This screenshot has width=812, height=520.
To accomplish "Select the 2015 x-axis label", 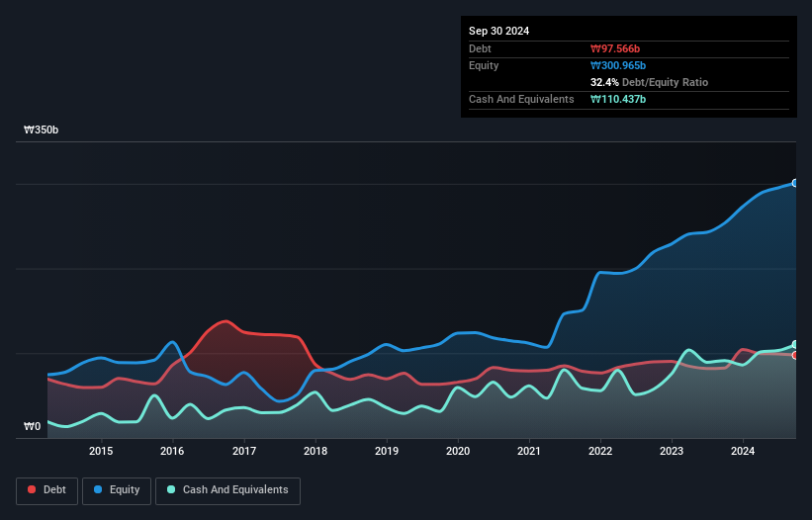I will pyautogui.click(x=101, y=451).
